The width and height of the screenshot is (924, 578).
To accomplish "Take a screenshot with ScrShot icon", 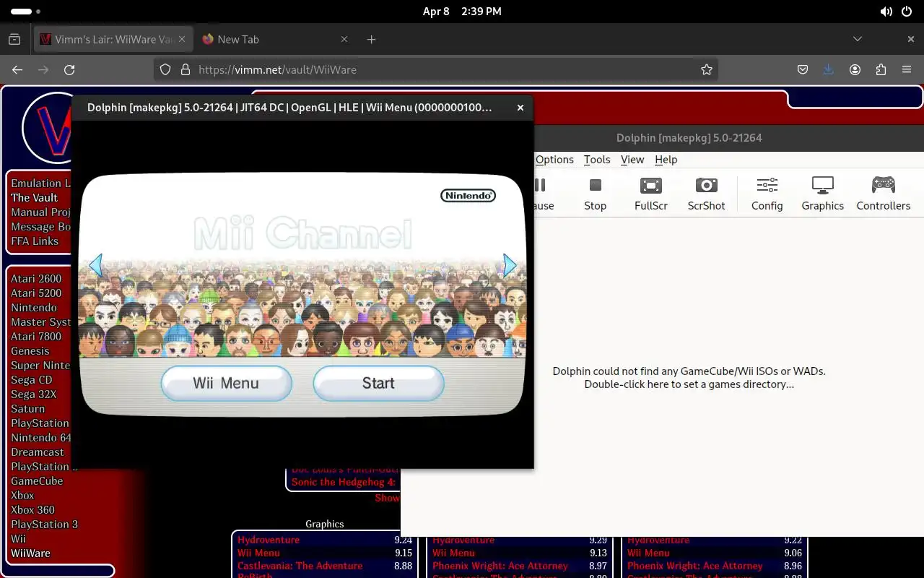I will click(706, 194).
